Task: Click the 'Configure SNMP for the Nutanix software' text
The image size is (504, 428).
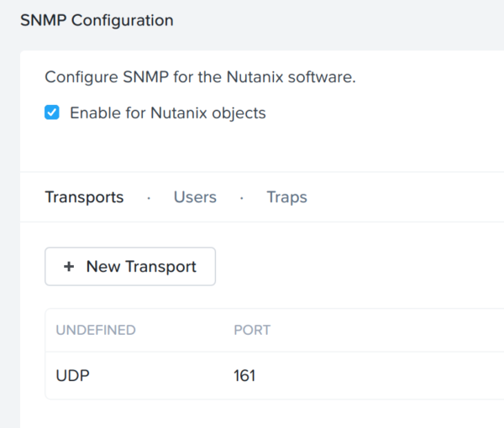Action: [200, 77]
